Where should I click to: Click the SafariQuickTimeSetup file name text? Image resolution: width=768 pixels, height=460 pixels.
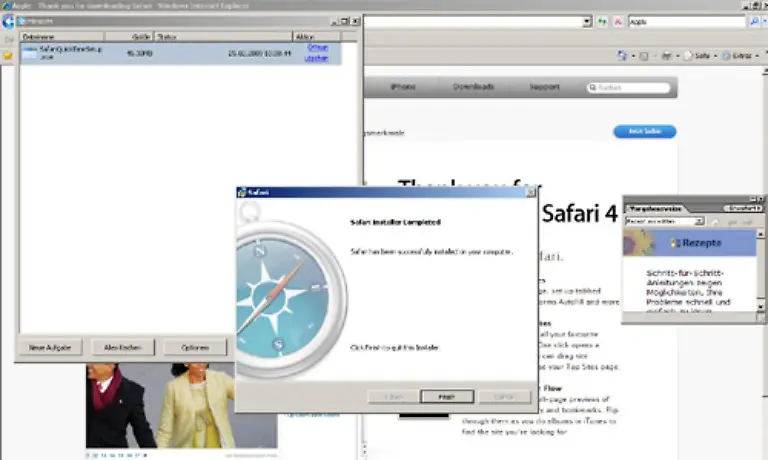(71, 53)
